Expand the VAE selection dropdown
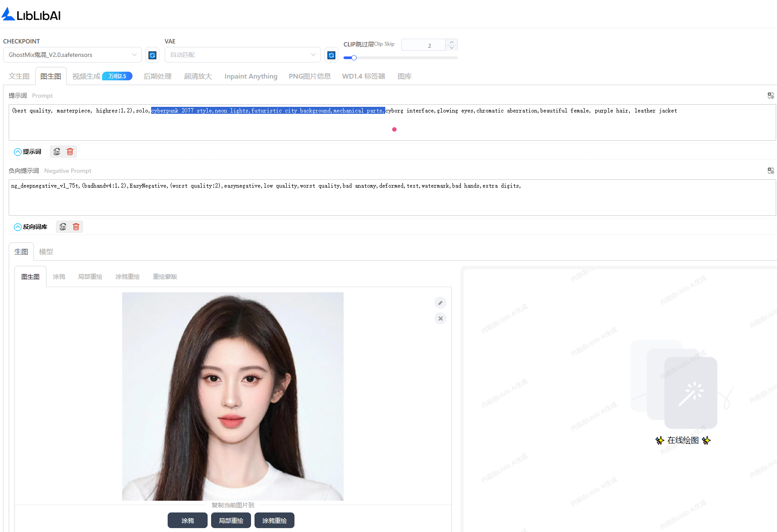 click(242, 55)
